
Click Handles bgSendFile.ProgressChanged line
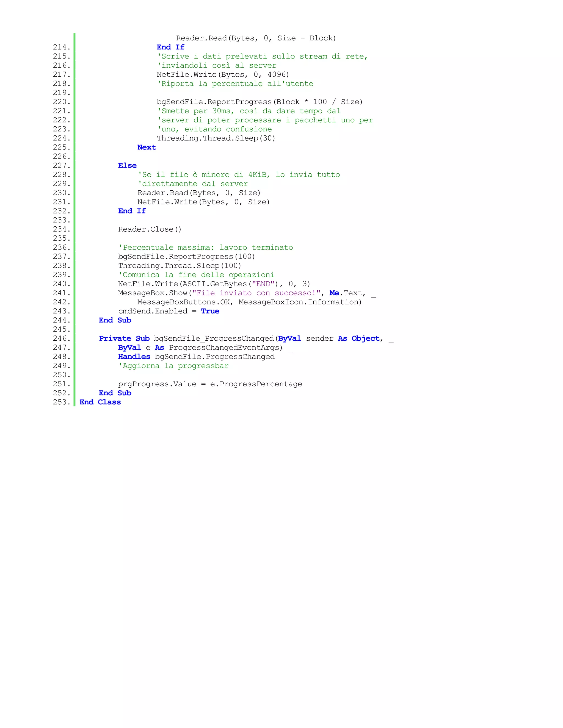[196, 357]
